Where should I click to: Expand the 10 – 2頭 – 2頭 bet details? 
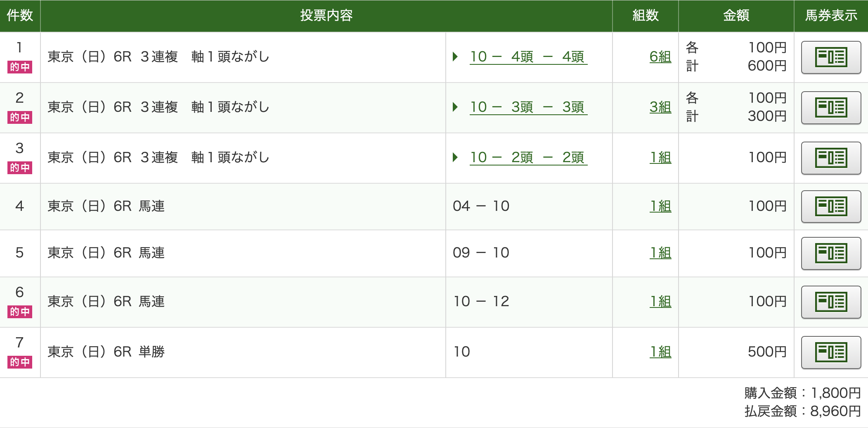528,157
